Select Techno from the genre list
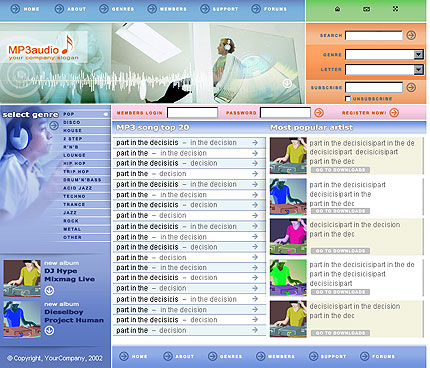430x368 pixels. point(74,196)
